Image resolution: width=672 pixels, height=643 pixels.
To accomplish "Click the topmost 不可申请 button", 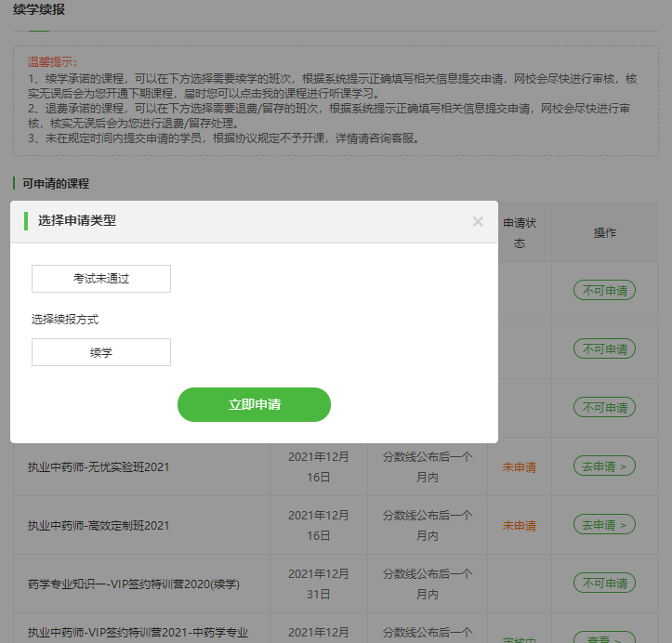I will click(604, 291).
